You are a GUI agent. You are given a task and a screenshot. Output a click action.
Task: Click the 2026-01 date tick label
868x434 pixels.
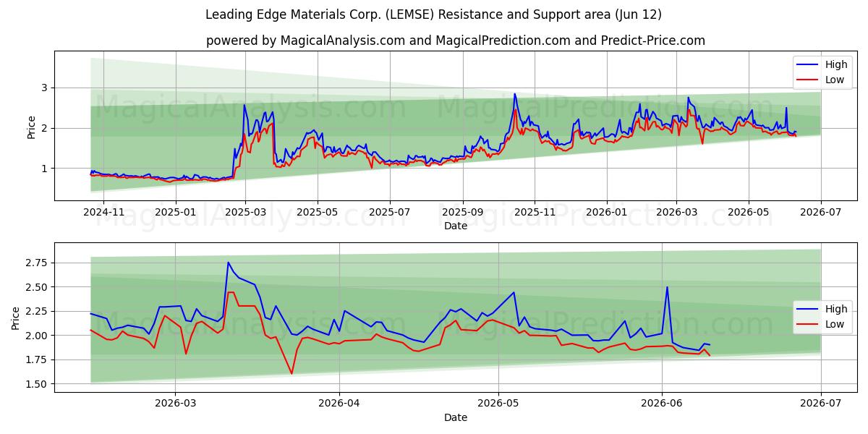[607, 212]
